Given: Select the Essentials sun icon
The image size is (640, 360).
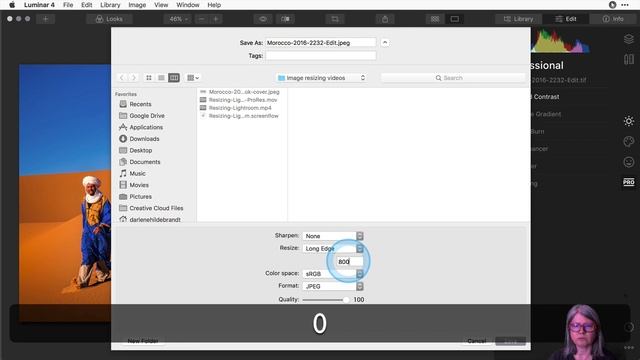Looking at the screenshot, I should pyautogui.click(x=629, y=121).
